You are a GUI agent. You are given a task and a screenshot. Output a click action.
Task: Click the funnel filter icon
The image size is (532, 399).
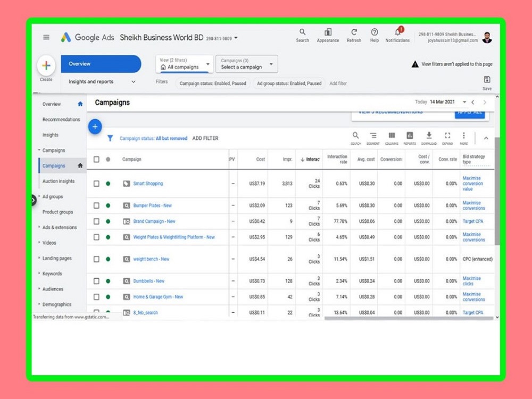click(x=110, y=138)
